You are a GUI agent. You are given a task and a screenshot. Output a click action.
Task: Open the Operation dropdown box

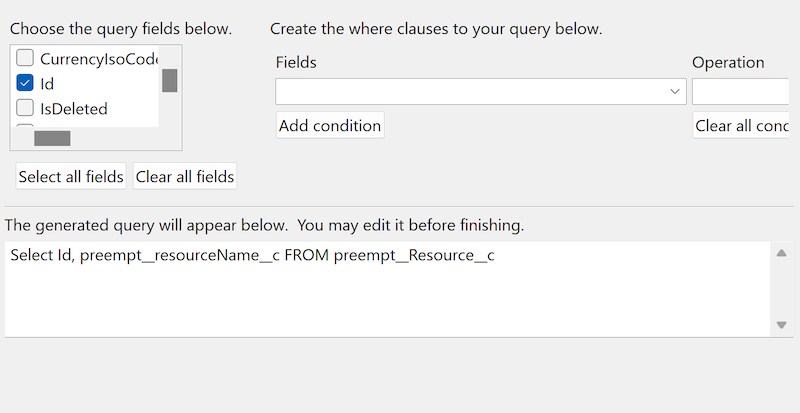click(745, 92)
